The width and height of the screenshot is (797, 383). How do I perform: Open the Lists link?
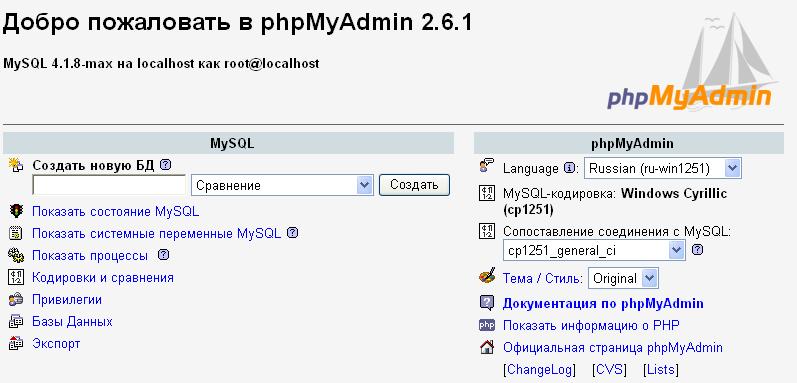point(661,369)
